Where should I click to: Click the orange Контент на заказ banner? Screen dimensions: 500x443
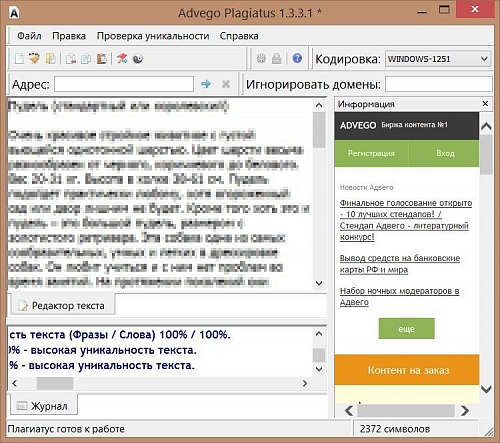tap(407, 370)
